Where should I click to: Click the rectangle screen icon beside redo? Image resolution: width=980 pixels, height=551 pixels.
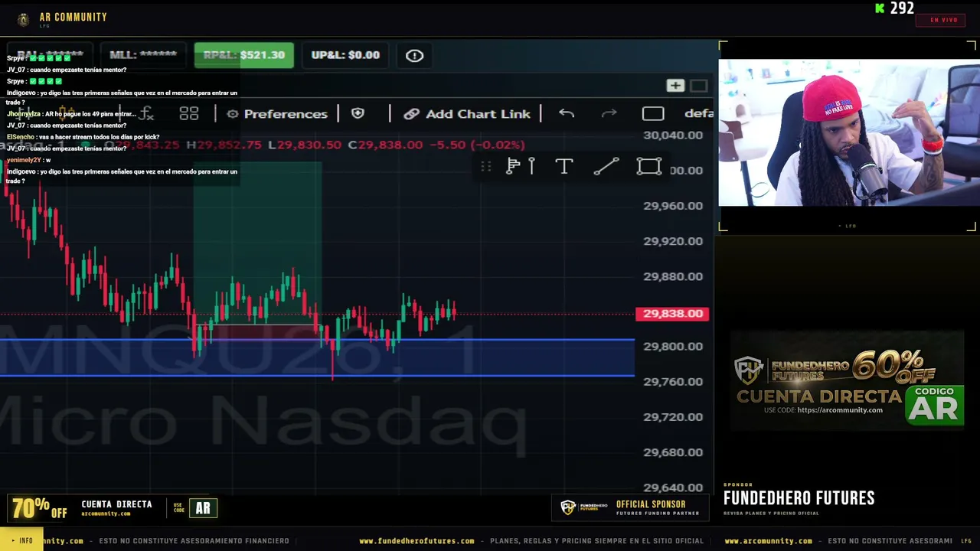click(x=653, y=113)
